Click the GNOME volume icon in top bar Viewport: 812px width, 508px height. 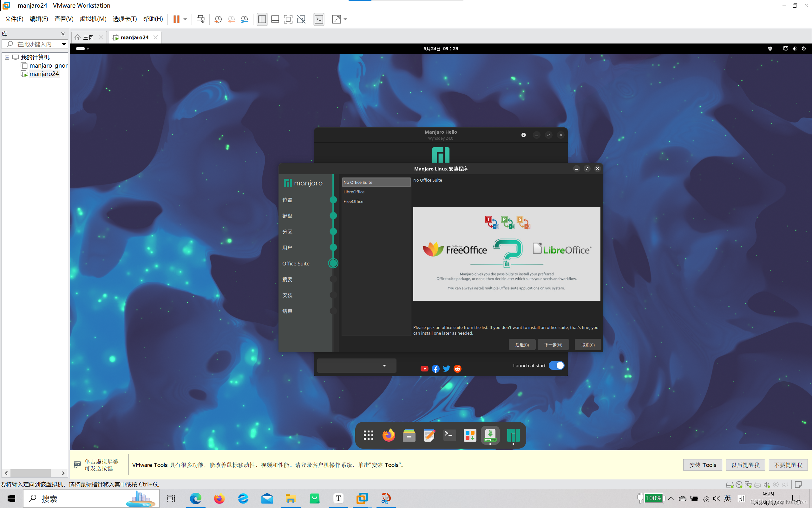click(x=795, y=48)
